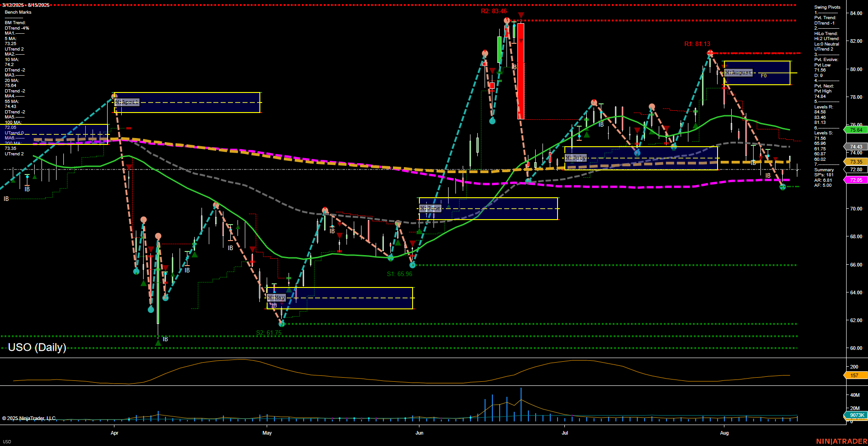Select the large red candle after June peak
868x446 pixels.
point(521,71)
